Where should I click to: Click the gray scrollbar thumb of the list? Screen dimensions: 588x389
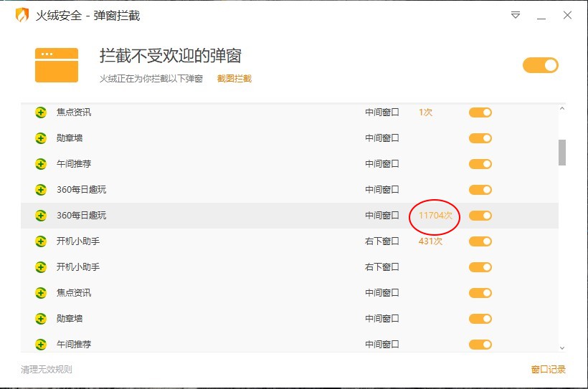point(561,152)
